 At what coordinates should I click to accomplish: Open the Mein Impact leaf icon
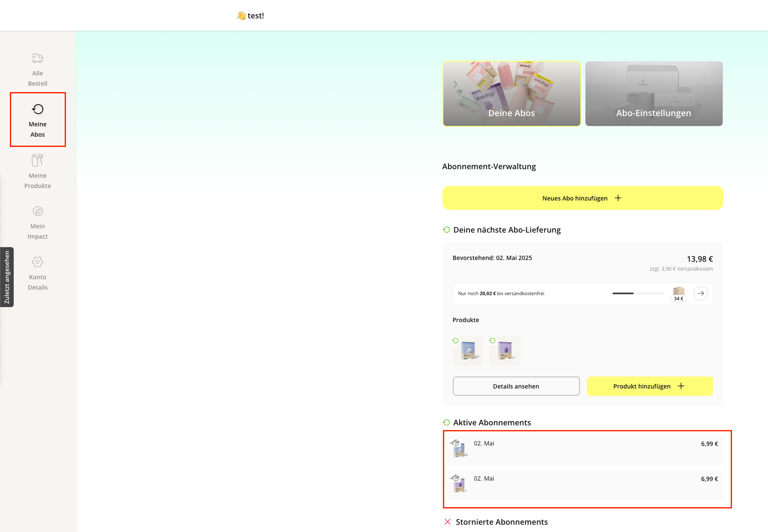coord(38,211)
